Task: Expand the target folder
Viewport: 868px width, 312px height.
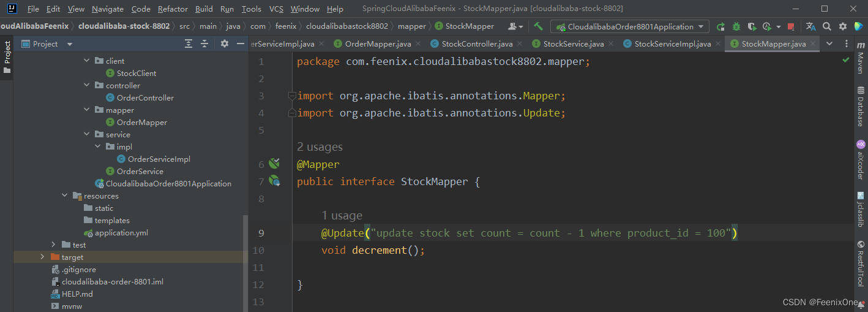Action: [42, 257]
